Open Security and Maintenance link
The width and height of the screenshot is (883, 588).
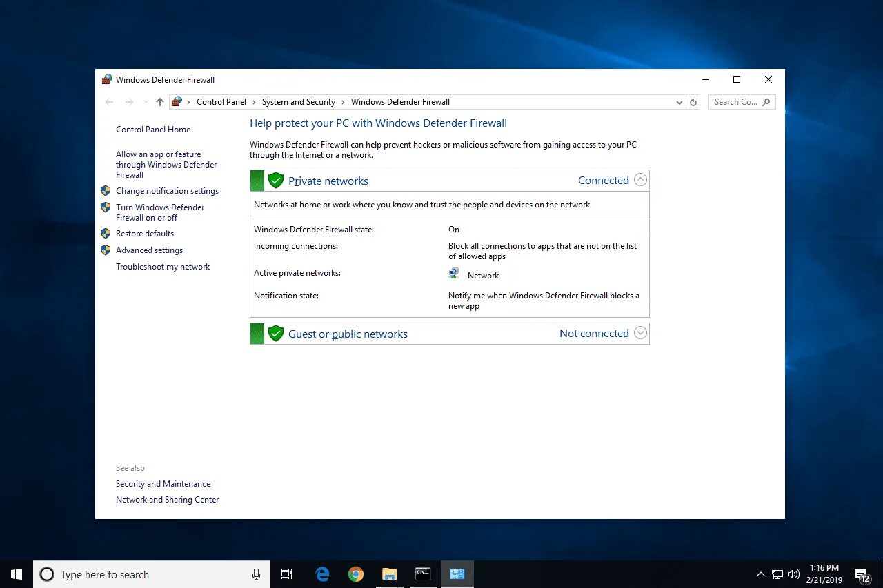163,484
